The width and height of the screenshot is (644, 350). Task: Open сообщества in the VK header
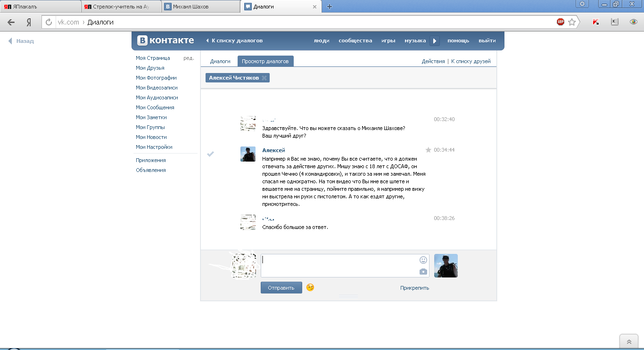(355, 41)
